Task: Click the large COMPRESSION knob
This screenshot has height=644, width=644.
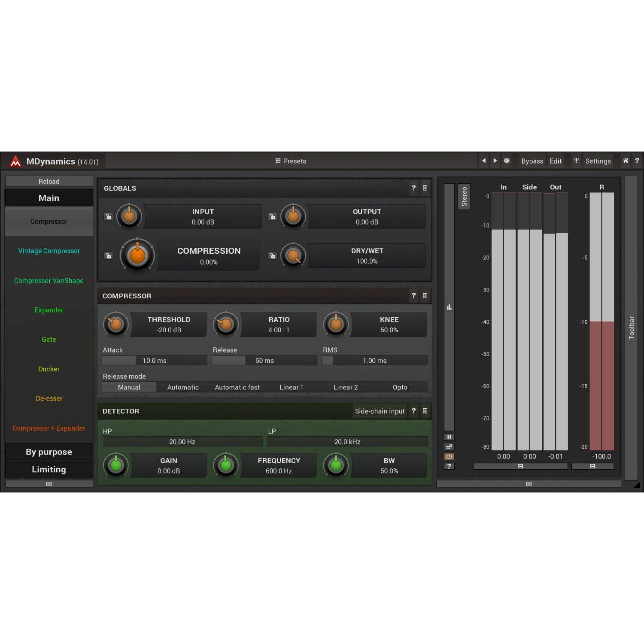Action: click(x=137, y=255)
